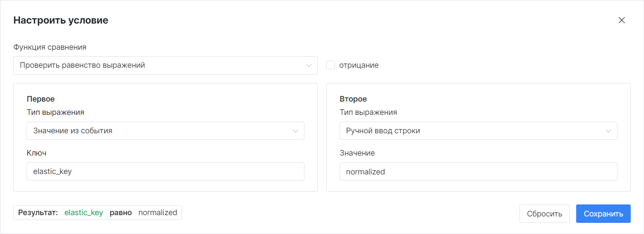Click chevron of Проверить равенство выражений select
Viewport: 644px width, 234px height.
tap(309, 66)
